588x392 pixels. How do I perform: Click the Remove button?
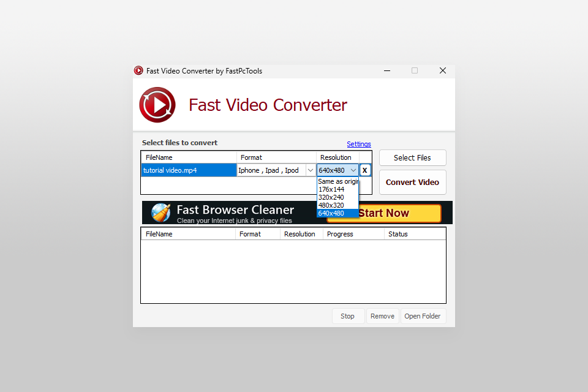(382, 315)
